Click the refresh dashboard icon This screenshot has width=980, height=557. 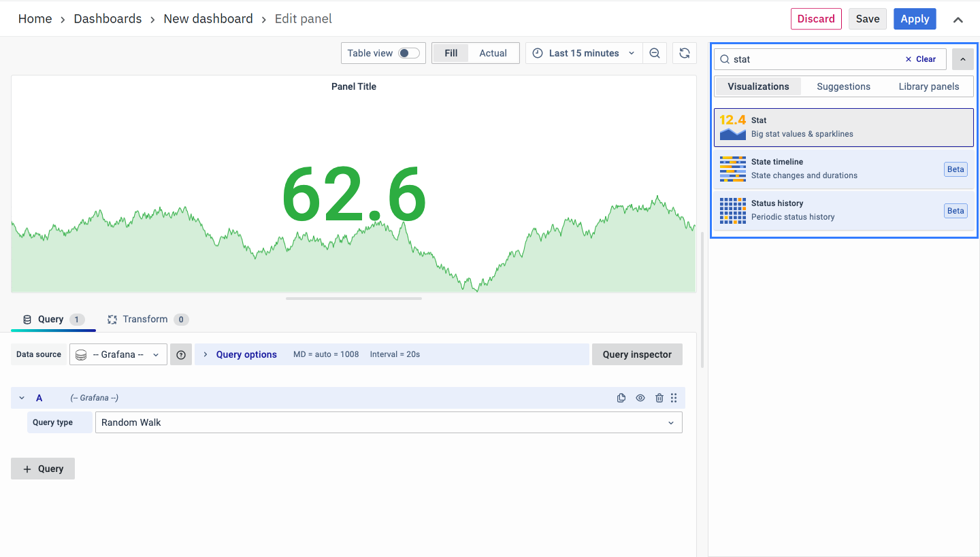tap(685, 53)
